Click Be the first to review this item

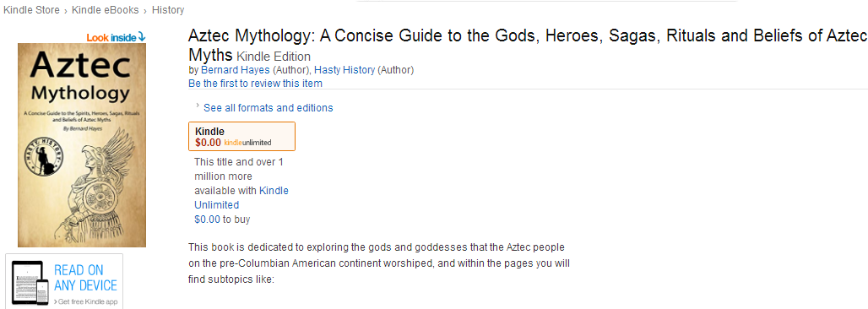(x=255, y=84)
